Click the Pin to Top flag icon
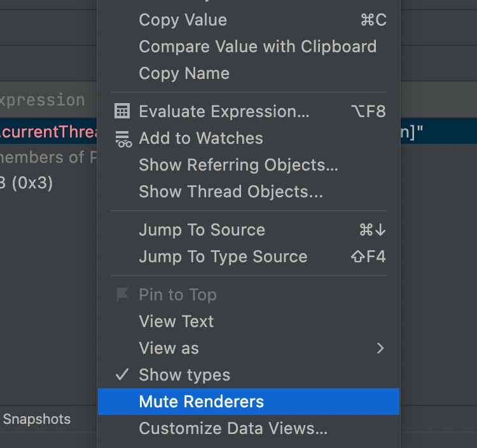477x448 pixels. [x=121, y=295]
